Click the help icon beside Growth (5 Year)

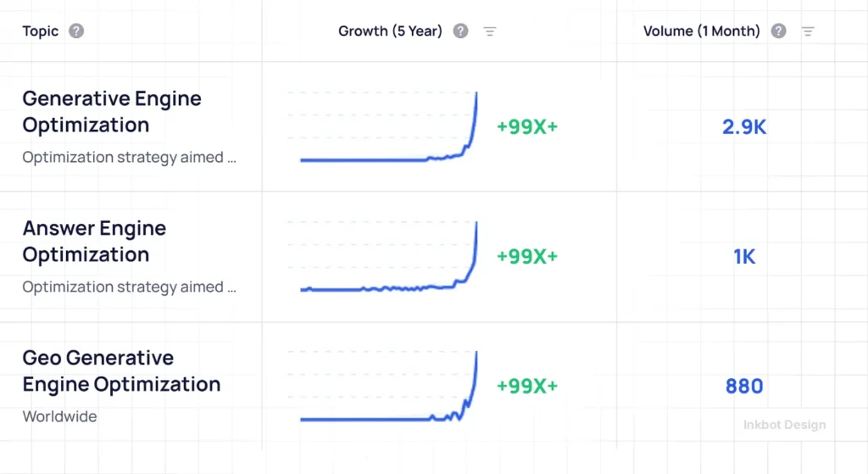[460, 31]
